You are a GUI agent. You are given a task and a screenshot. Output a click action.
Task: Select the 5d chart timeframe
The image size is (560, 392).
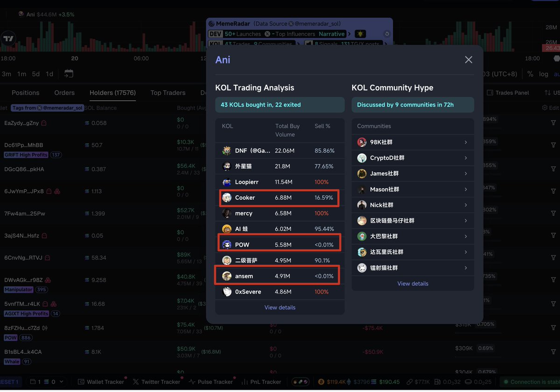pyautogui.click(x=35, y=74)
